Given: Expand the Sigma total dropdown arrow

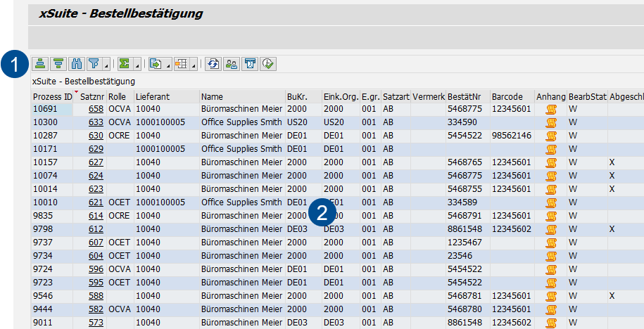Looking at the screenshot, I should tap(137, 65).
